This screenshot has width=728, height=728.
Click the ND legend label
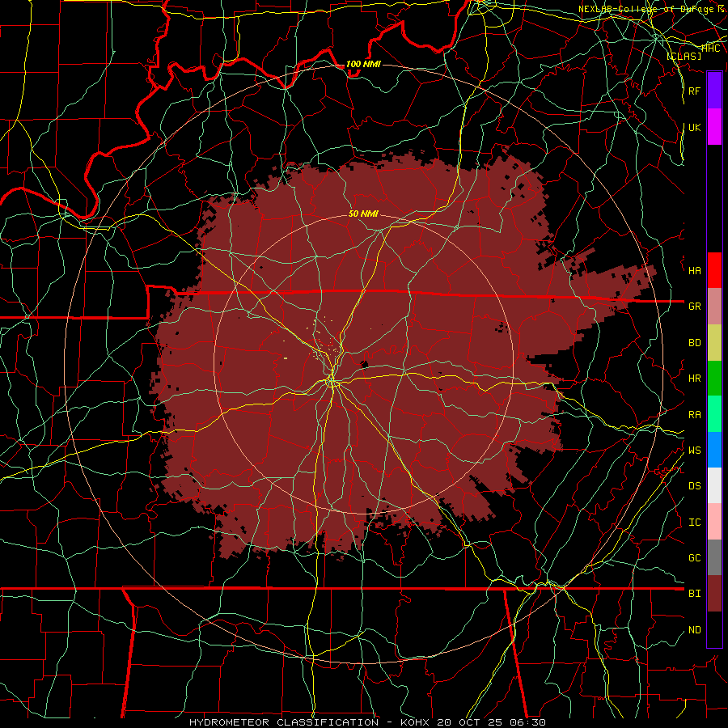pos(694,630)
